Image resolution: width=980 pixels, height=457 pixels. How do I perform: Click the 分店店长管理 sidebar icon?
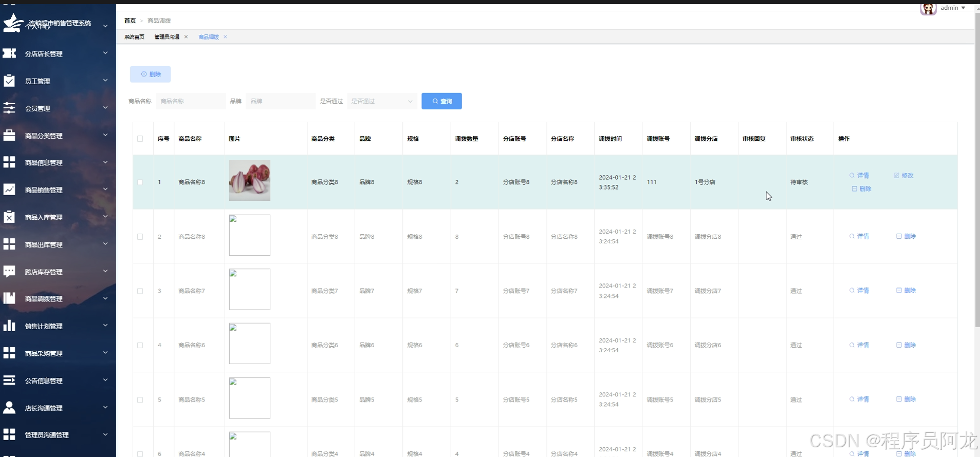(x=9, y=53)
